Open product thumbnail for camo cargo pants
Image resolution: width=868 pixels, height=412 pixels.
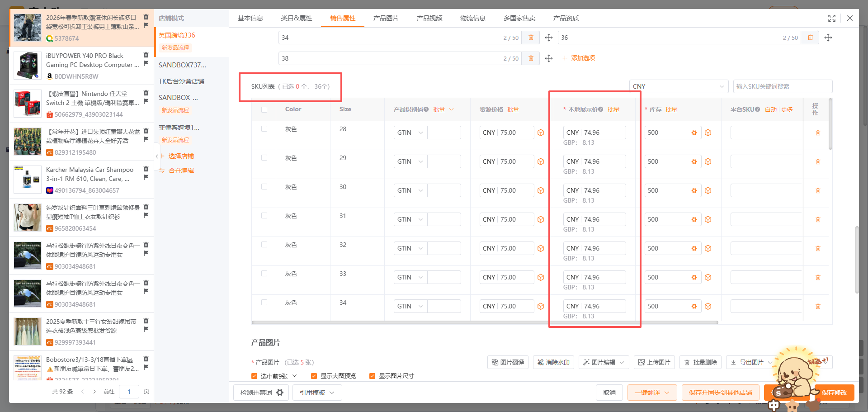(x=28, y=28)
